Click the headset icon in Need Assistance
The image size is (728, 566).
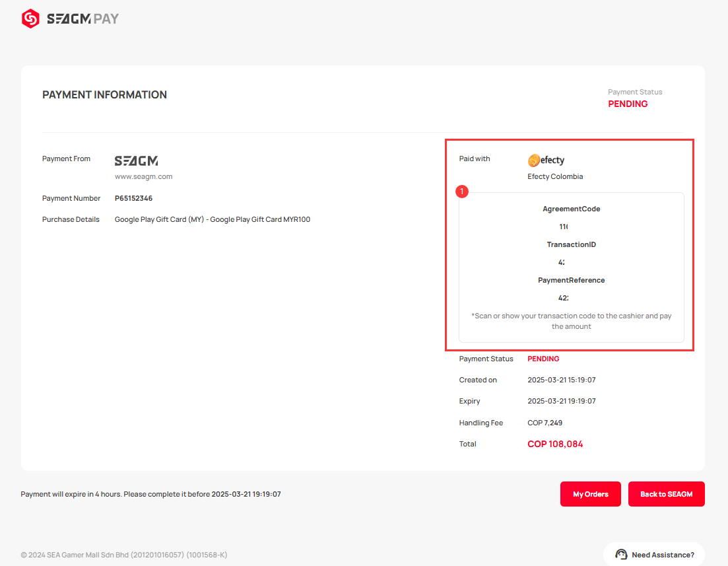[621, 554]
